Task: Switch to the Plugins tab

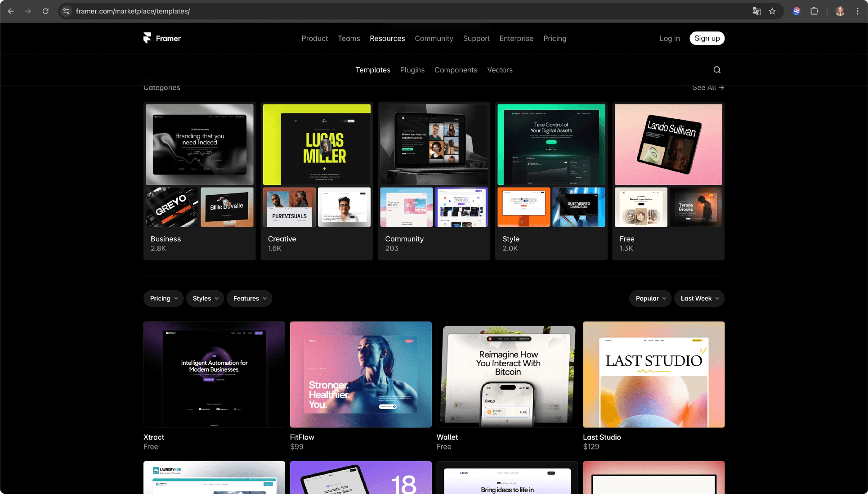Action: [x=412, y=70]
